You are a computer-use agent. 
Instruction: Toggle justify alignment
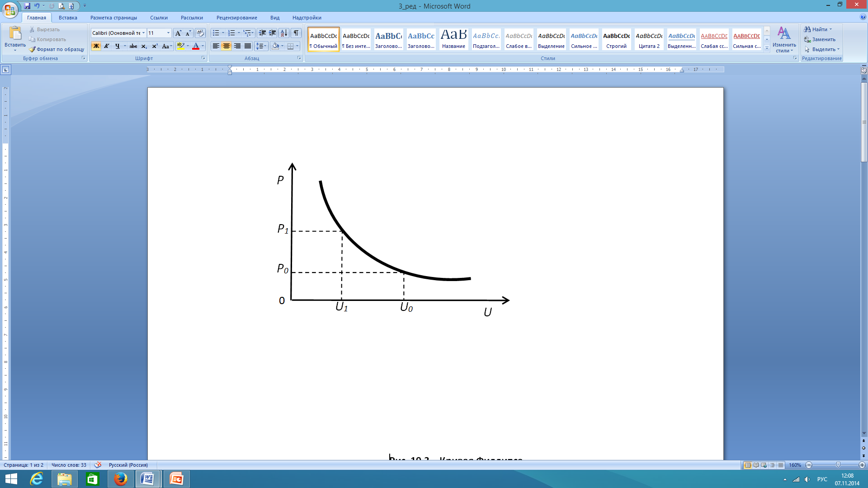coord(248,46)
